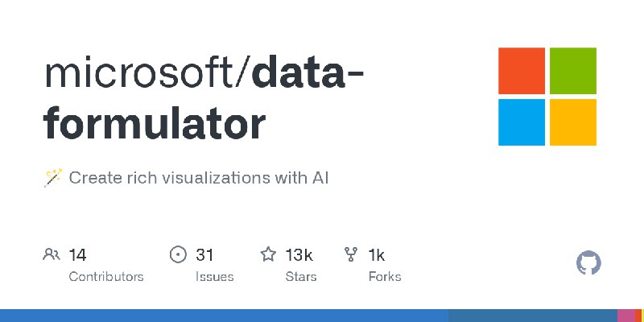This screenshot has height=322, width=644.
Task: Click the magic wand emoji icon
Action: coord(53,178)
